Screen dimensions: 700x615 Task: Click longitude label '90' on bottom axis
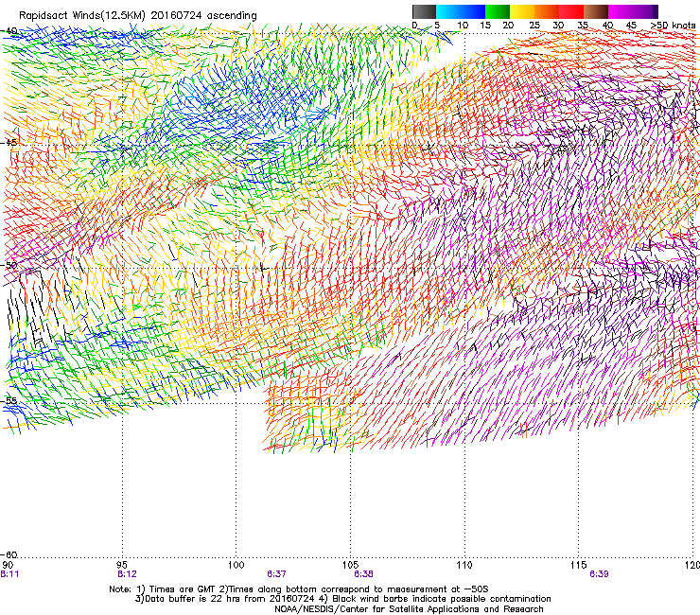point(8,565)
